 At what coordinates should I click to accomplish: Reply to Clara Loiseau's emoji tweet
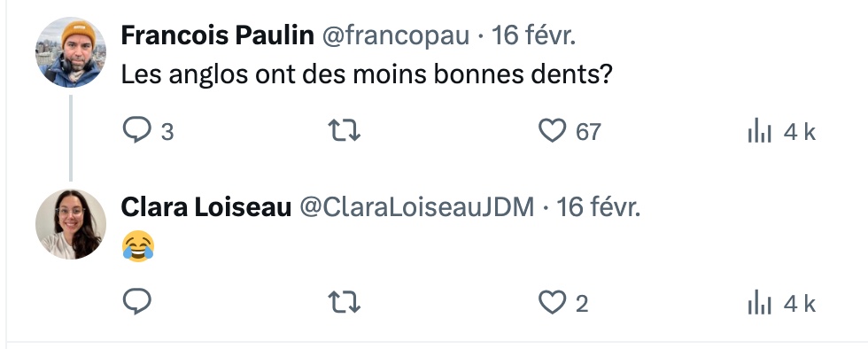136,302
